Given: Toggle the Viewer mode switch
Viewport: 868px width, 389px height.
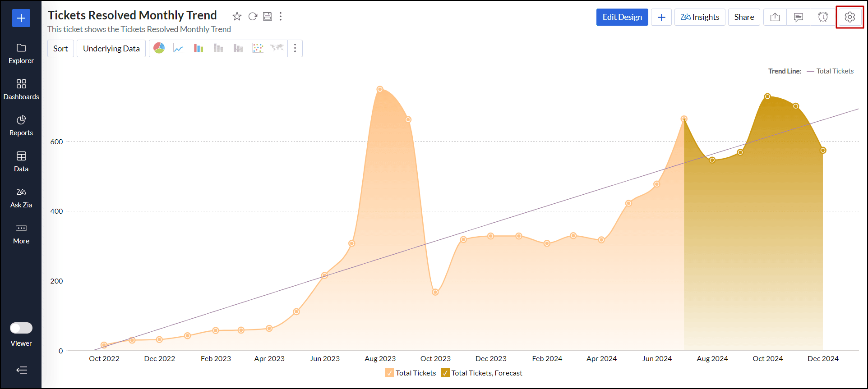Looking at the screenshot, I should (x=21, y=328).
